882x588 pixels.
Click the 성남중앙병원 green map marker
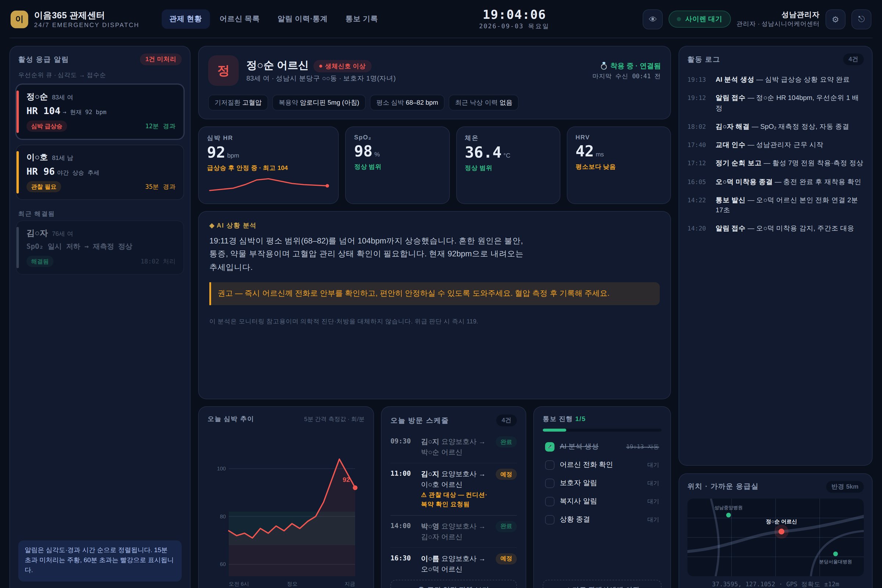pyautogui.click(x=728, y=515)
